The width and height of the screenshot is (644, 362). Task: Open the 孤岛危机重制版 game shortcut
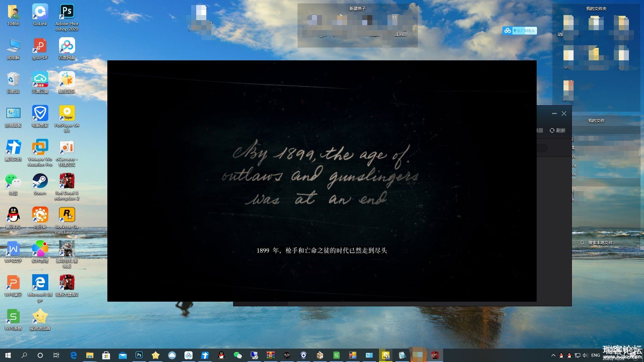[67, 254]
